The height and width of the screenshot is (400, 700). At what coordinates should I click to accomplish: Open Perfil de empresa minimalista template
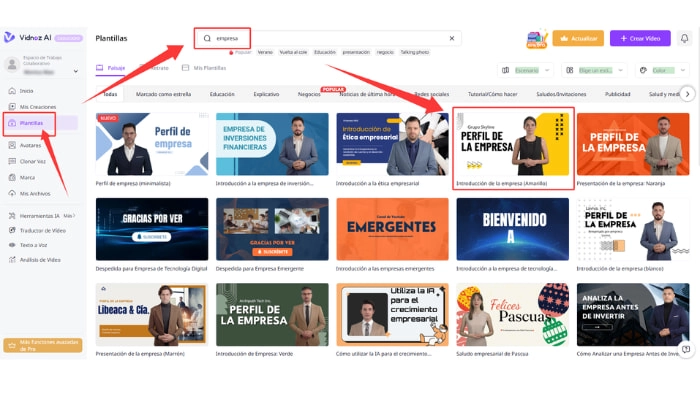coord(152,144)
